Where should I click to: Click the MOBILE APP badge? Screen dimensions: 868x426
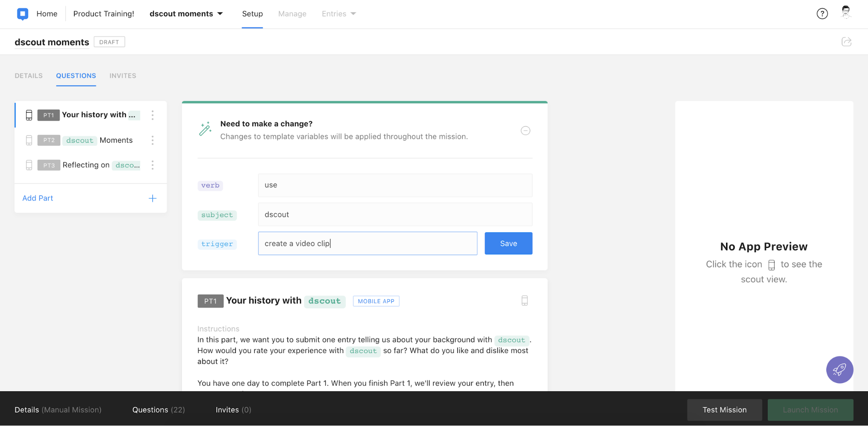click(376, 301)
